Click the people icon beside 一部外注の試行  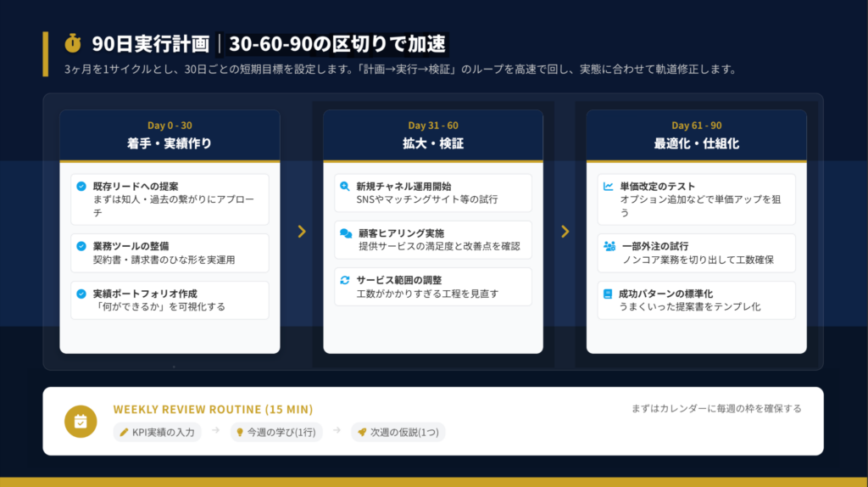[x=609, y=246]
